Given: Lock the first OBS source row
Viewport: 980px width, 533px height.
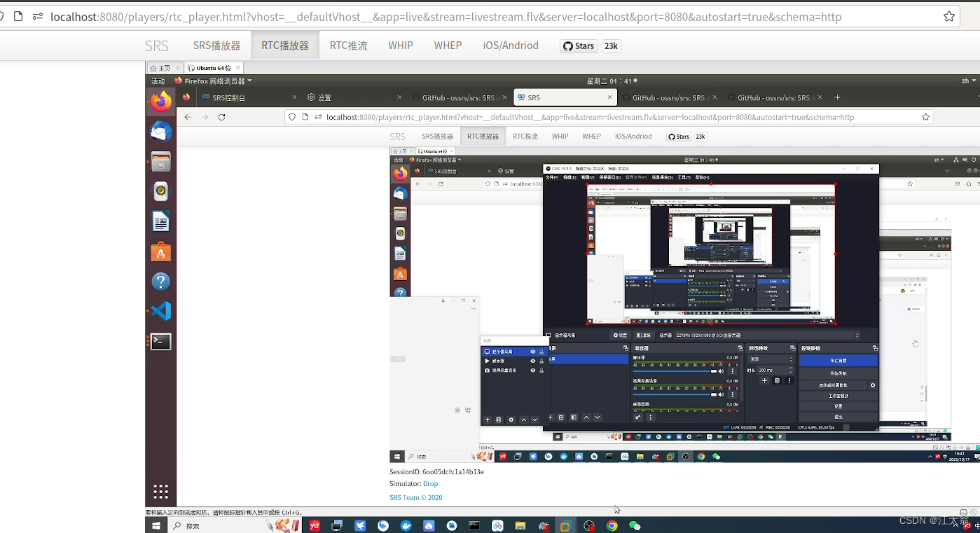Looking at the screenshot, I should 541,352.
